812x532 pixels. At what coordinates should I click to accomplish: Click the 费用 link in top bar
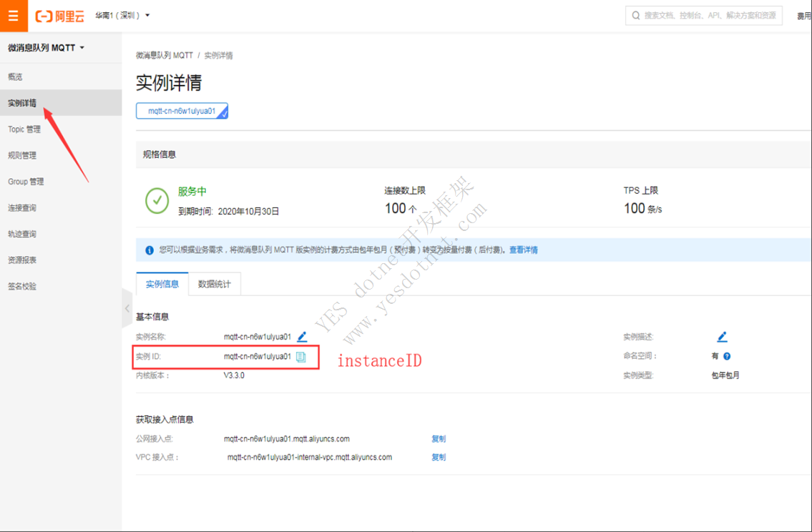pos(804,16)
